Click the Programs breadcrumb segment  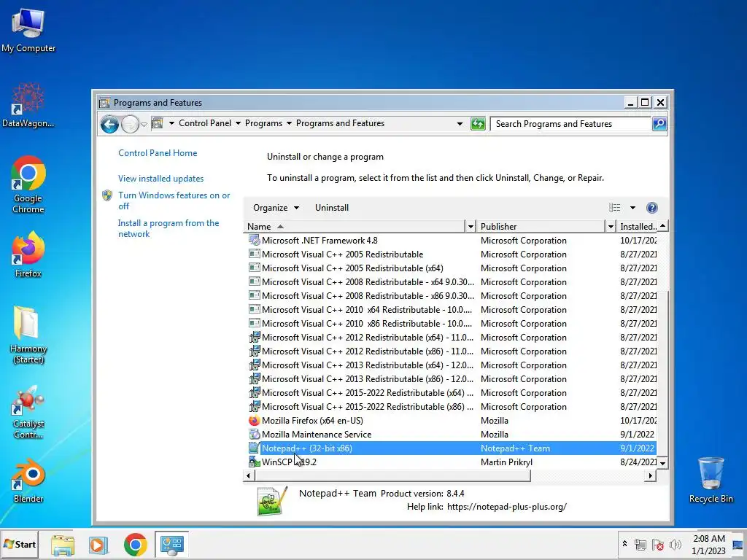pos(263,123)
